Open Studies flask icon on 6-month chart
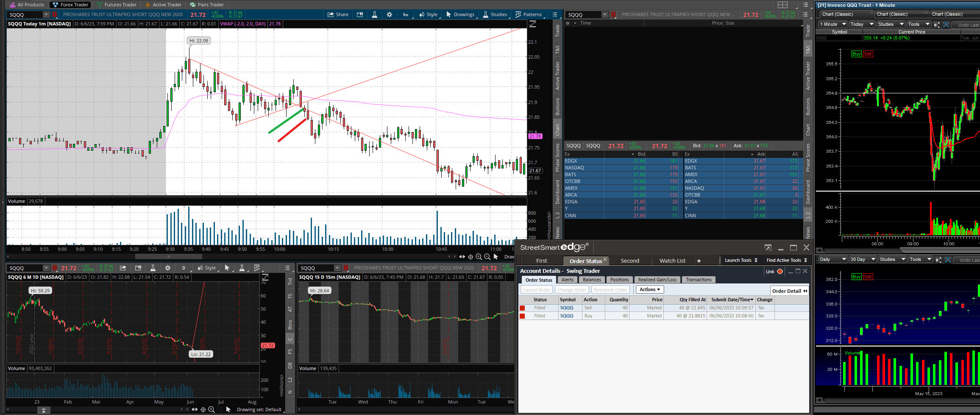This screenshot has width=980, height=415. pyautogui.click(x=153, y=268)
